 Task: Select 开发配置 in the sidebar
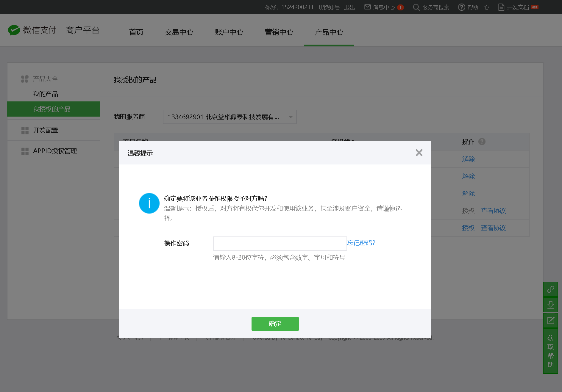[x=46, y=130]
